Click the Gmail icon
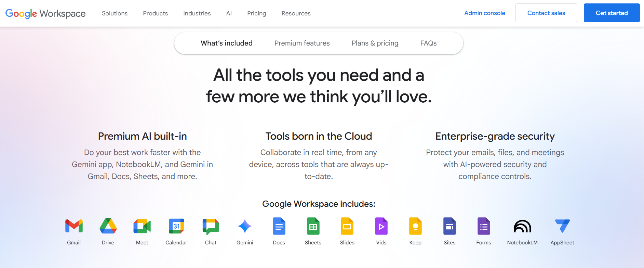Image resolution: width=644 pixels, height=268 pixels. click(x=74, y=226)
